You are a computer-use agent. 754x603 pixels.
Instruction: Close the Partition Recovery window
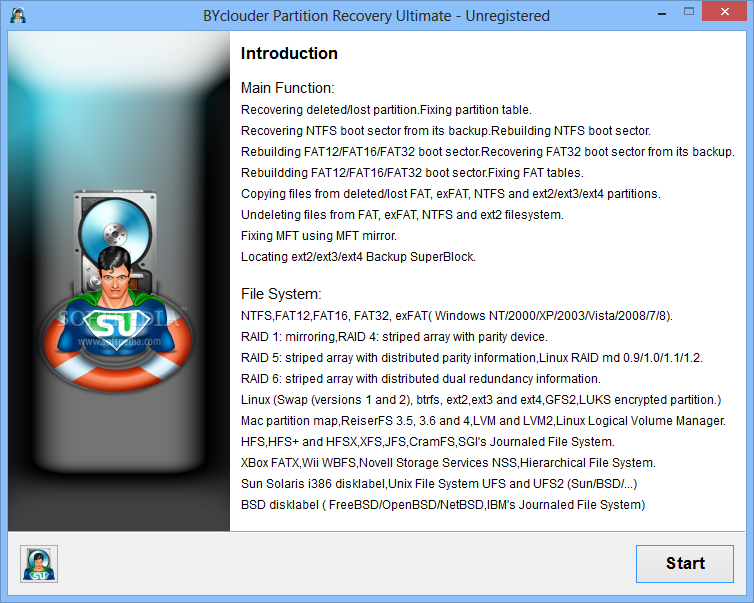[x=725, y=12]
